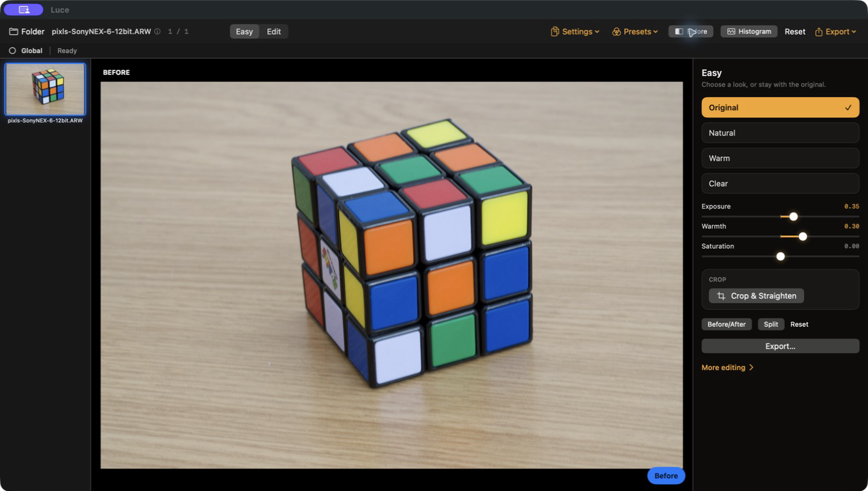Toggle the Histogram display
Viewport: 868px width, 491px height.
tap(749, 31)
